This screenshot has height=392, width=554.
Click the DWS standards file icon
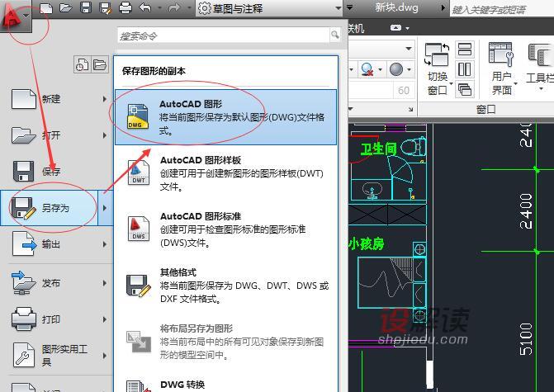click(138, 229)
